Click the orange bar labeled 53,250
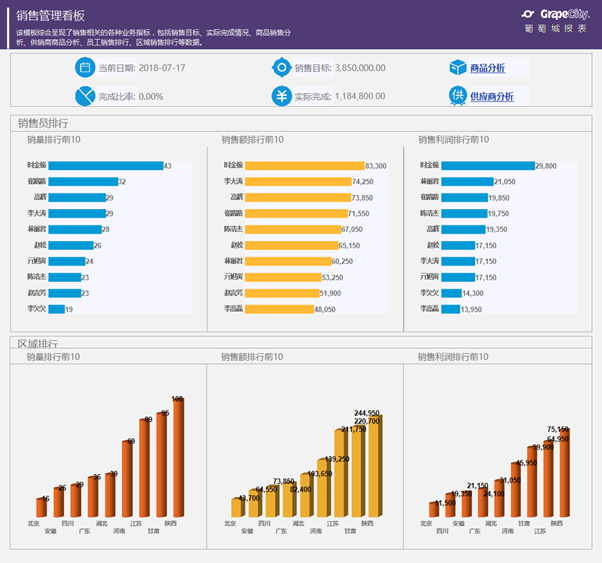The width and height of the screenshot is (602, 563). click(283, 277)
